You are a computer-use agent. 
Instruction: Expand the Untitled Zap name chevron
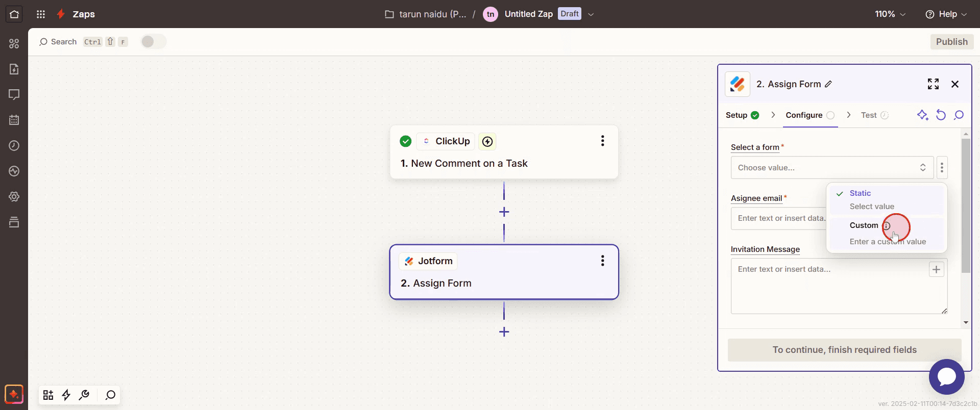point(591,14)
